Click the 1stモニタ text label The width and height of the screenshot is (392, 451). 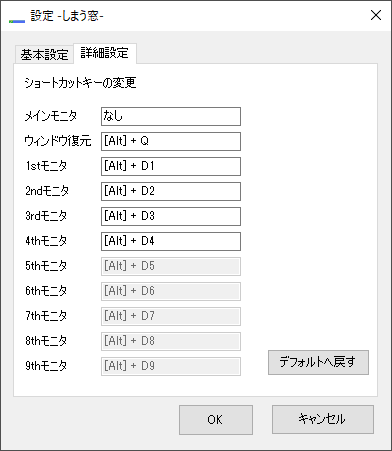46,166
